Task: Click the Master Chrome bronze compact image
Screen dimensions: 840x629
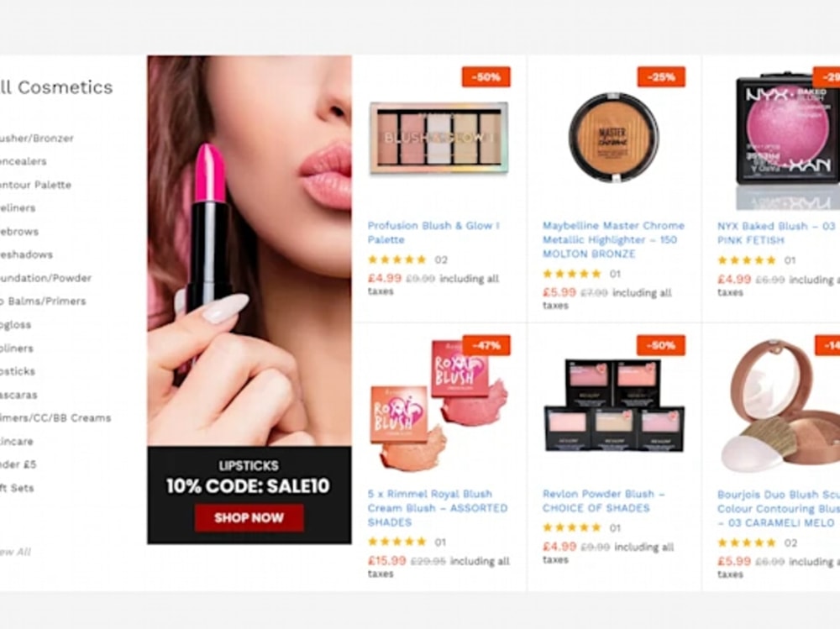Action: [x=614, y=137]
